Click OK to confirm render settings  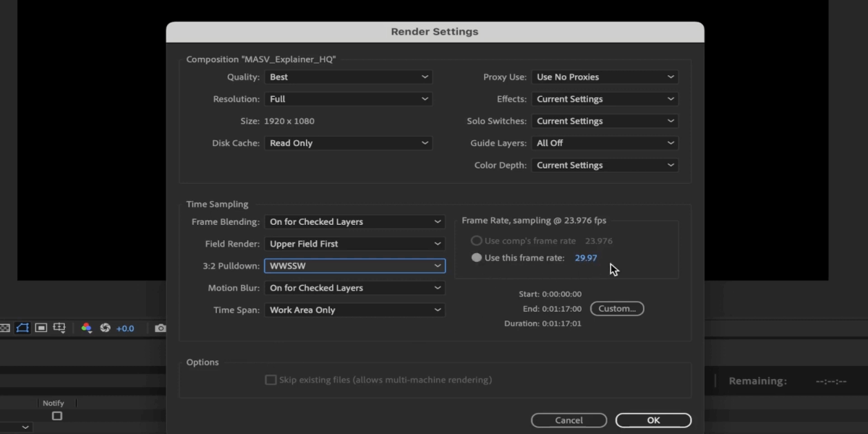[653, 420]
